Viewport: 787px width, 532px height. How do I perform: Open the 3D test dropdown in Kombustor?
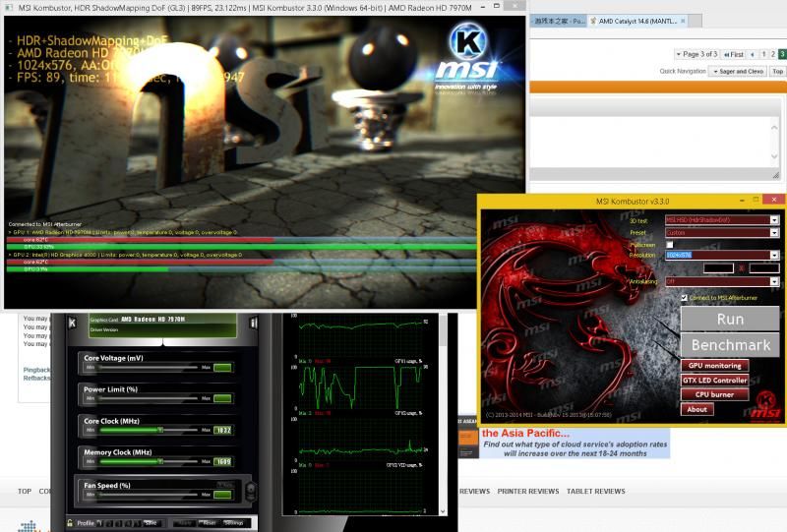click(774, 220)
